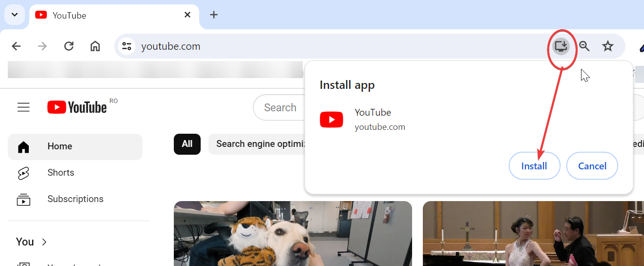Click the 'youtube.com' text in install dialog
The height and width of the screenshot is (266, 644).
tap(380, 127)
